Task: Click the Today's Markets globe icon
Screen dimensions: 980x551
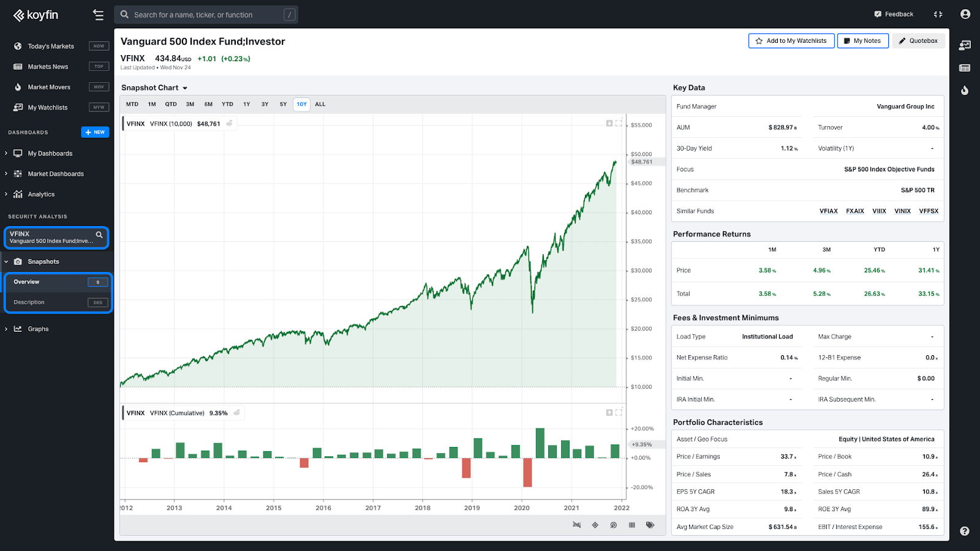Action: coord(18,46)
